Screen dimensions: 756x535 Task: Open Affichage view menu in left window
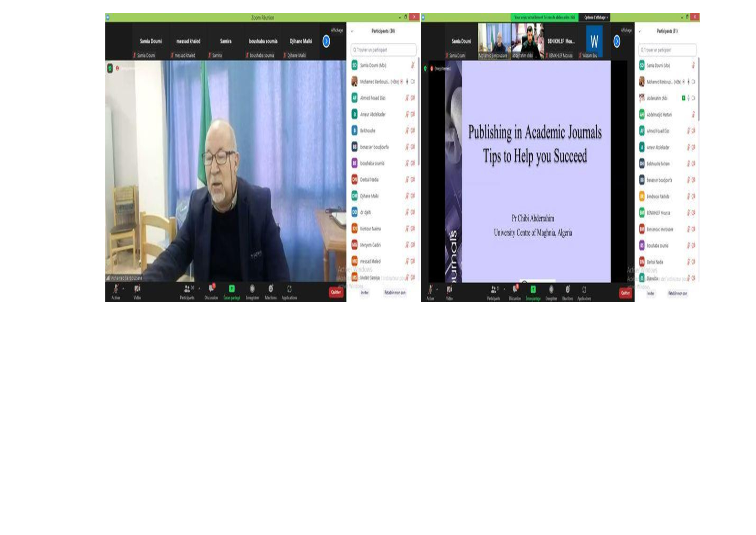coord(337,30)
